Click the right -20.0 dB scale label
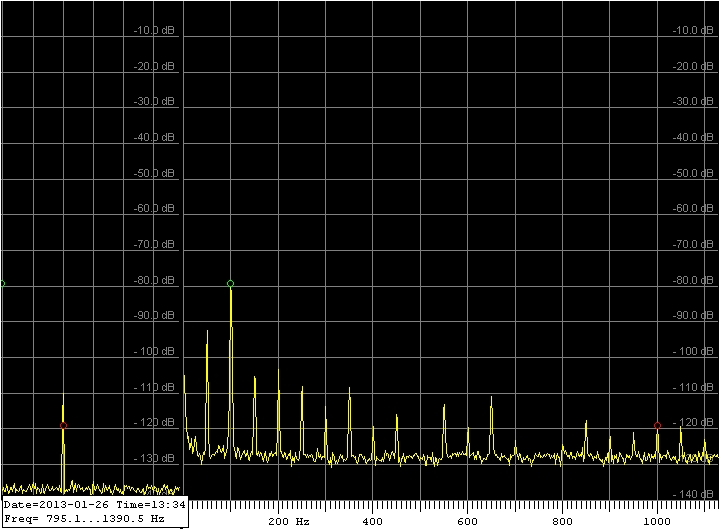The width and height of the screenshot is (720, 529). tap(693, 66)
